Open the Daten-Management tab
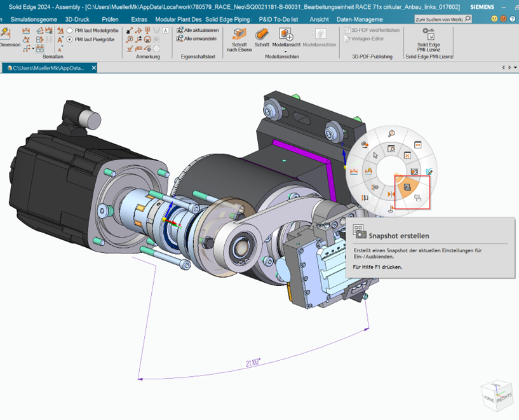519x420 pixels. point(360,20)
